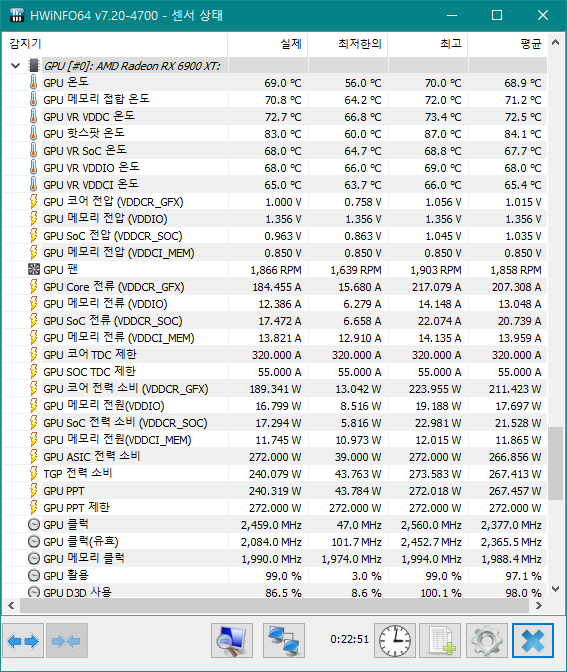Click the 0:22:51 elapsed time display
The width and height of the screenshot is (567, 672).
click(x=349, y=639)
